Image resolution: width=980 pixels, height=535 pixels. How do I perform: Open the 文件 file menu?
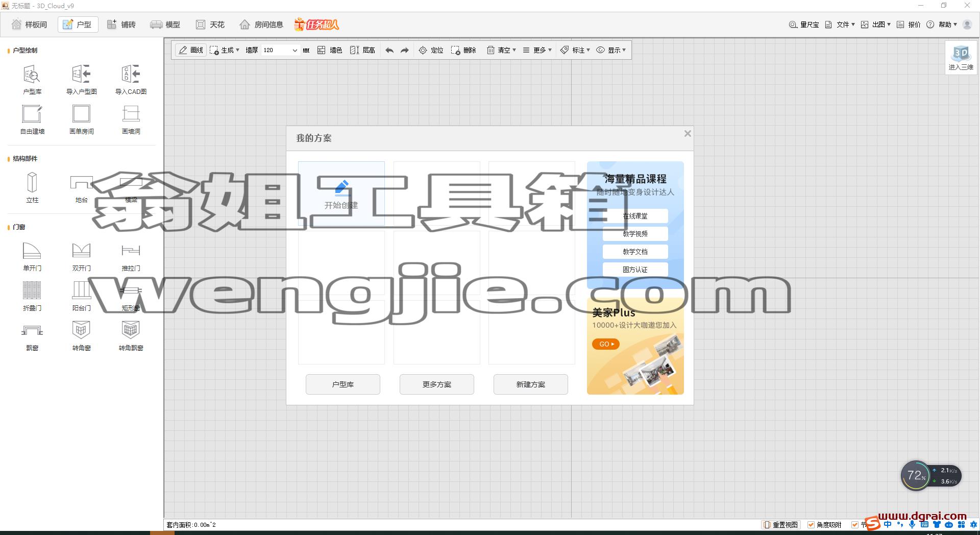(x=840, y=25)
